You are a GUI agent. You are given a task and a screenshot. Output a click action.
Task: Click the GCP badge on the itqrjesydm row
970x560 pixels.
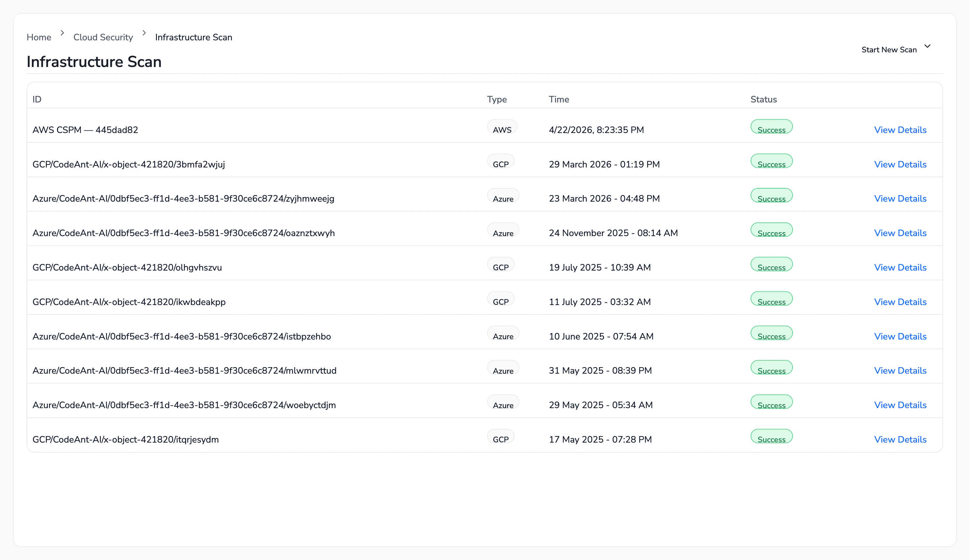click(501, 436)
